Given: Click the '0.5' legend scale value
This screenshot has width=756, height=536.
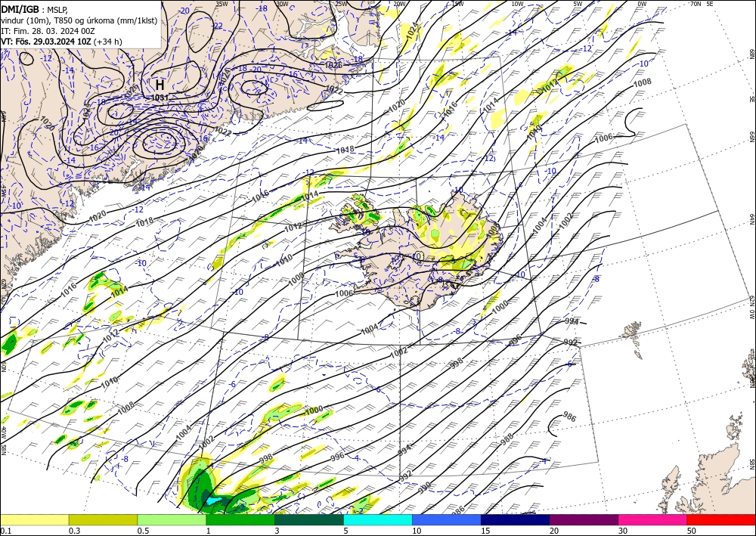Looking at the screenshot, I should [142, 531].
